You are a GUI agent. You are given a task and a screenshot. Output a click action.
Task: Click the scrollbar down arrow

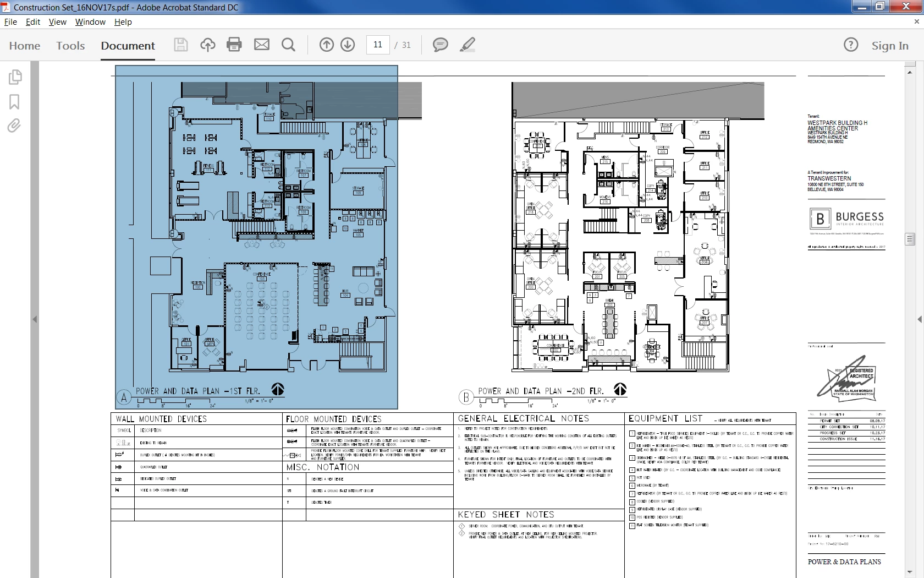click(x=910, y=572)
